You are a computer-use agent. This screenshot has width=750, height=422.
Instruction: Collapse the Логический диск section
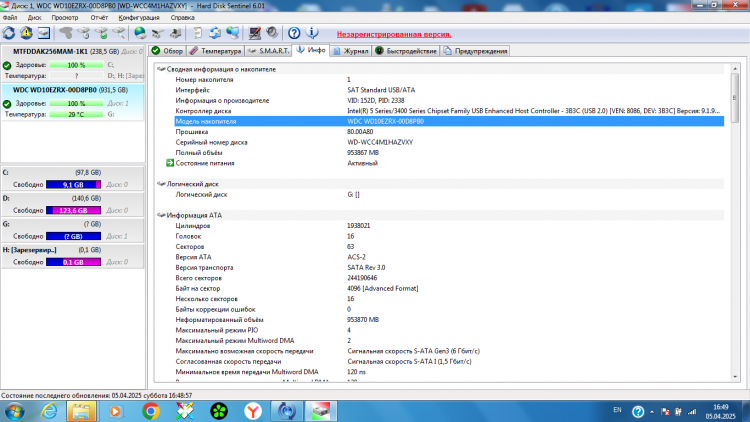(161, 184)
